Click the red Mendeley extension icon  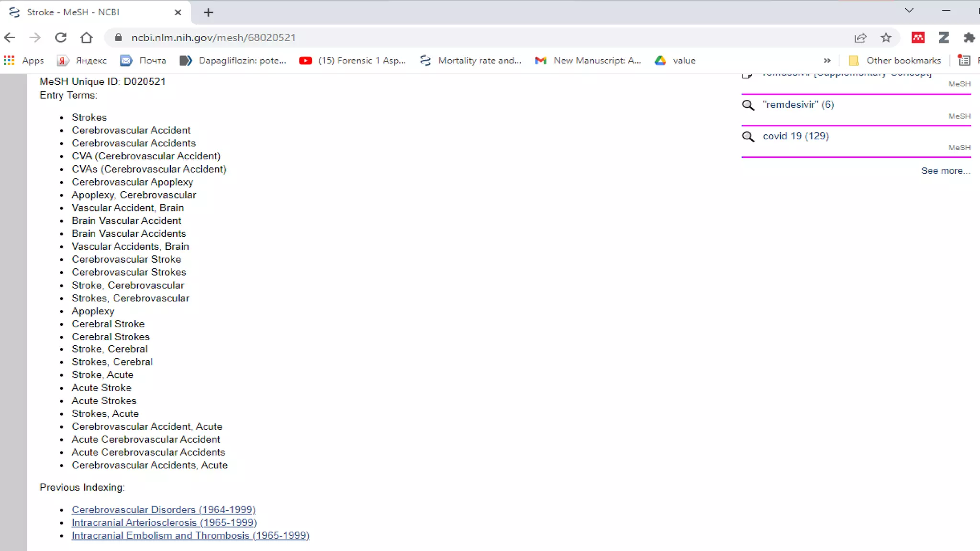point(918,37)
